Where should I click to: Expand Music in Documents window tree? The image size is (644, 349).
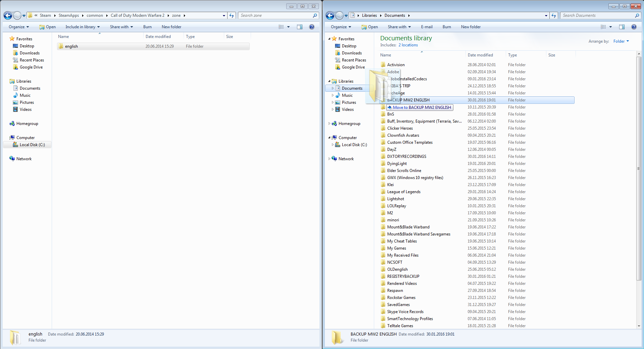[x=333, y=95]
